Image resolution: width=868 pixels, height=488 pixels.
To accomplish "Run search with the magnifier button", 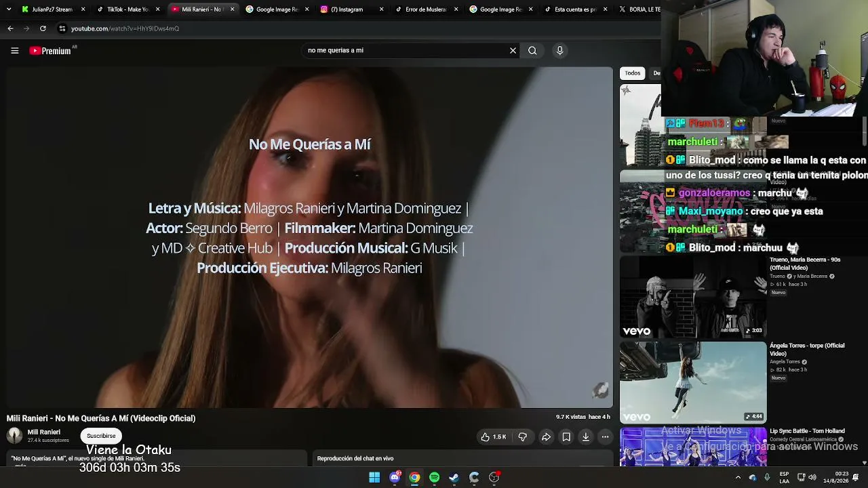I will 532,50.
